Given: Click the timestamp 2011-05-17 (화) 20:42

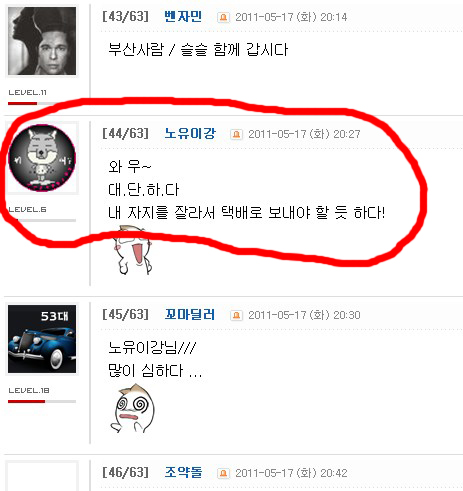Looking at the screenshot, I should (291, 473).
